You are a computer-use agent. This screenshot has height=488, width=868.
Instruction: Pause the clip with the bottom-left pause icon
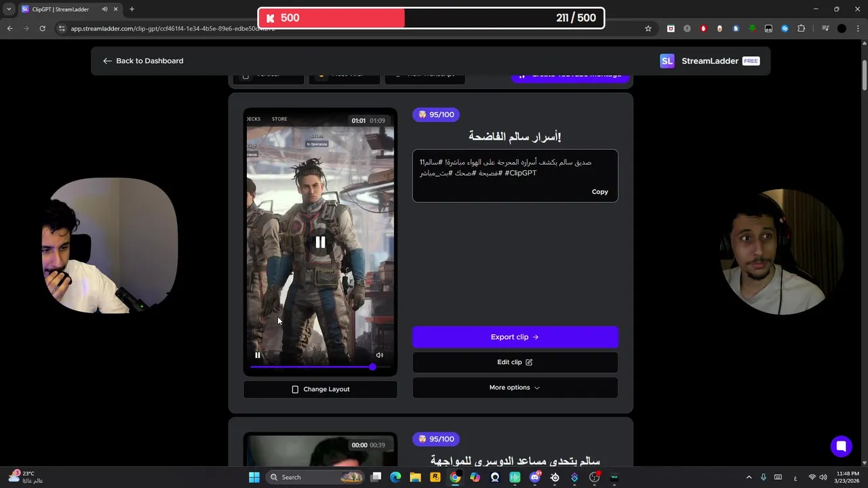coord(258,355)
